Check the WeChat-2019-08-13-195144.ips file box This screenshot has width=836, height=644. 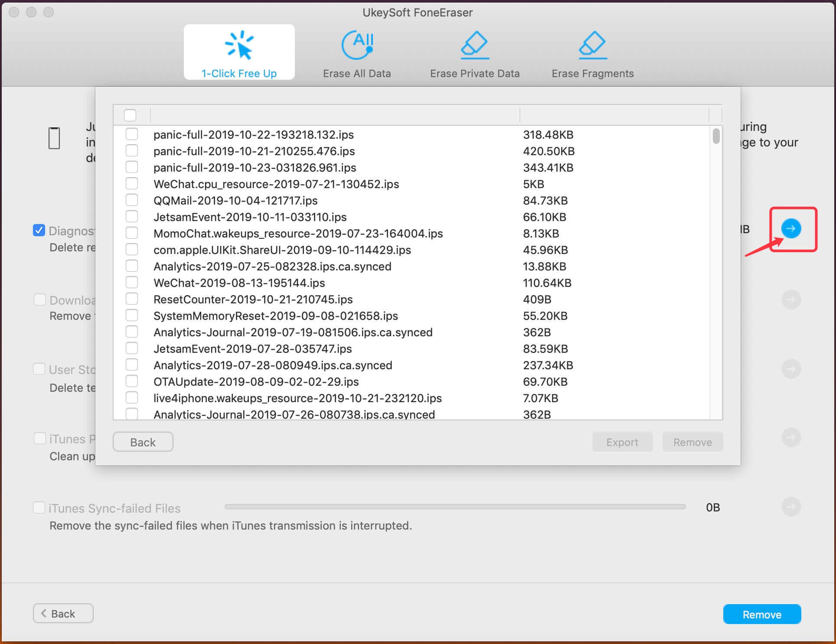point(132,283)
